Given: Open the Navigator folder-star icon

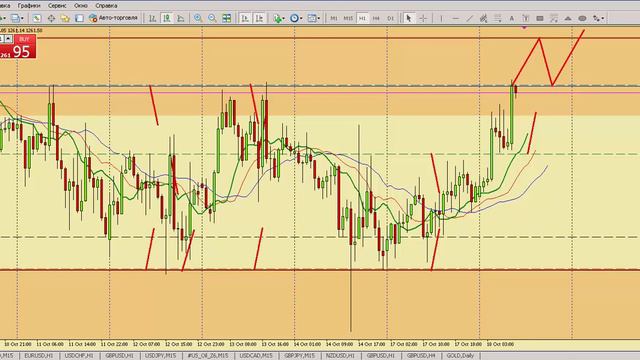Looking at the screenshot, I should 65,18.
